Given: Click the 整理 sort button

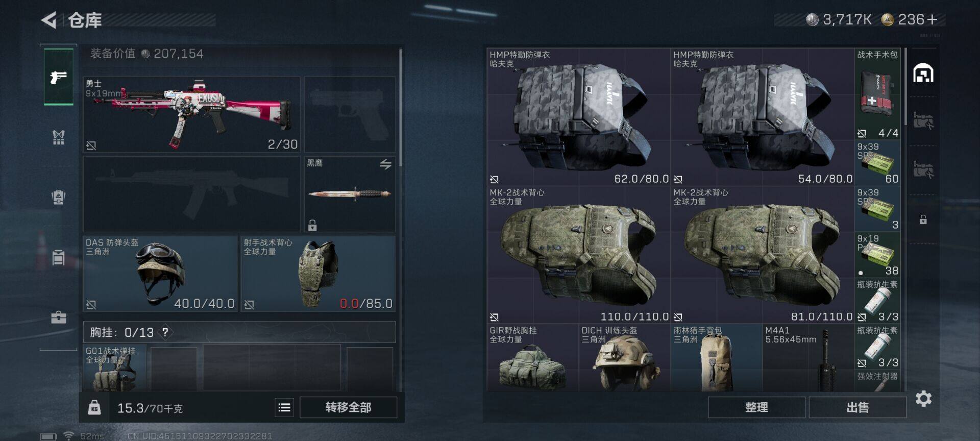Looking at the screenshot, I should coord(756,407).
